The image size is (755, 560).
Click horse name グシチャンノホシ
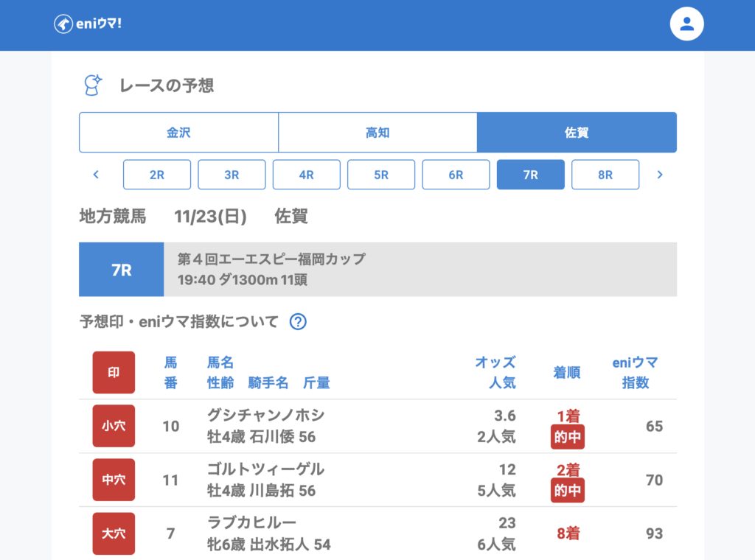(266, 416)
